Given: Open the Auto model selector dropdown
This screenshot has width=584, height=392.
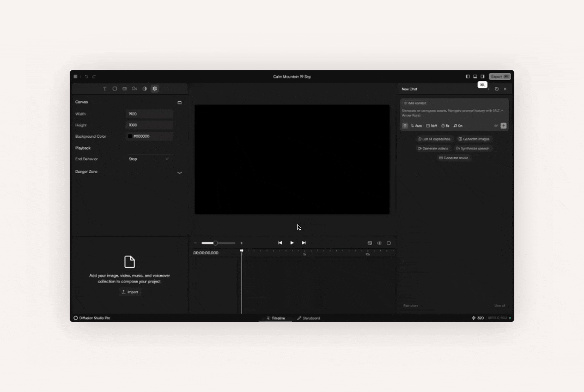Looking at the screenshot, I should [x=417, y=126].
